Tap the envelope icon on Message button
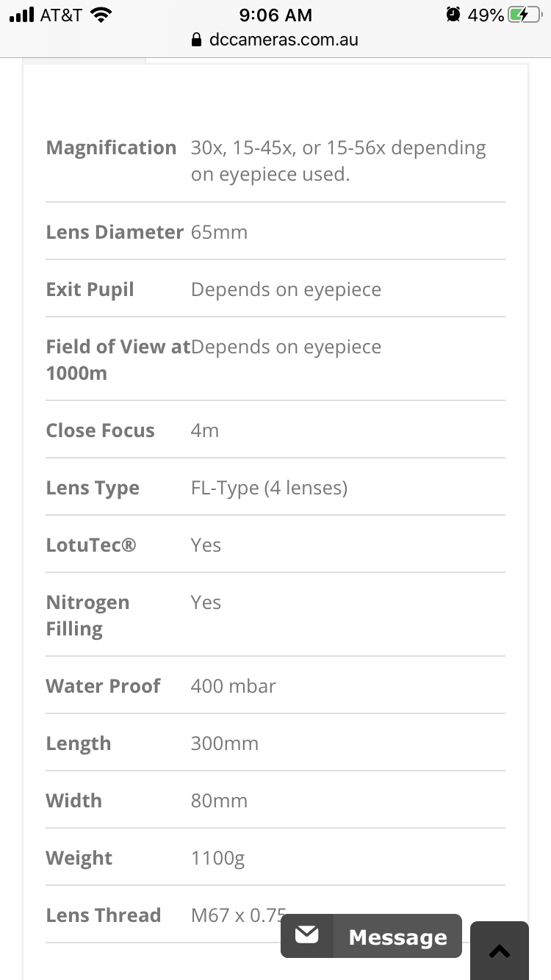This screenshot has height=980, width=551. point(307,935)
